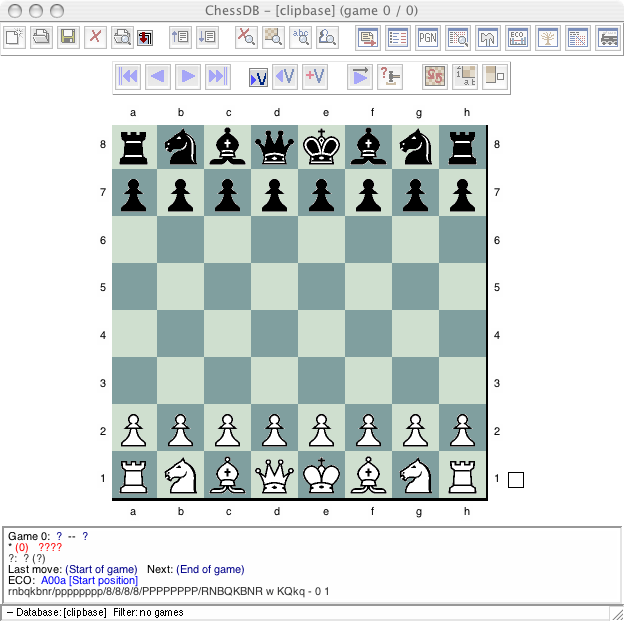Select the white rook on a1
Viewport: 624px width, 621px height.
pos(134,475)
